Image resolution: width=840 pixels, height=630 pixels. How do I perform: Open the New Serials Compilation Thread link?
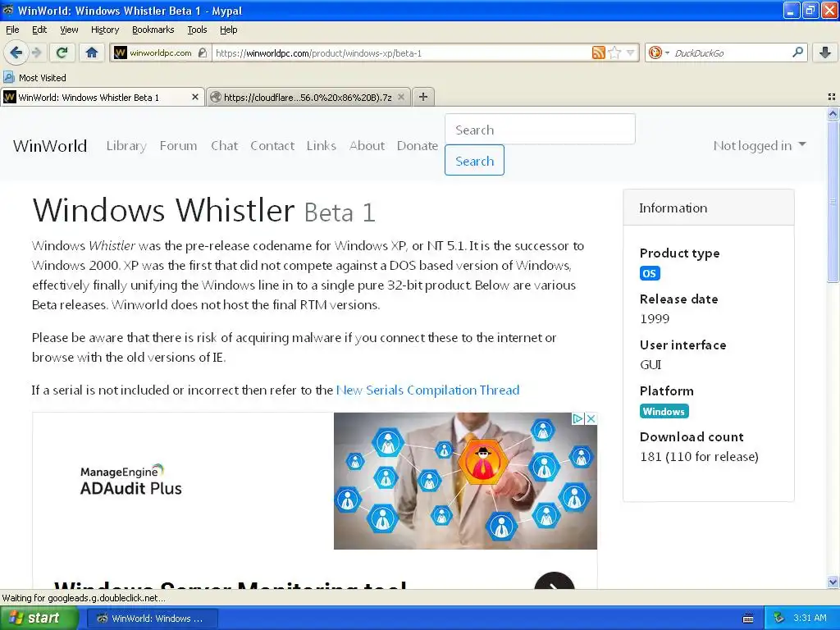pyautogui.click(x=427, y=390)
